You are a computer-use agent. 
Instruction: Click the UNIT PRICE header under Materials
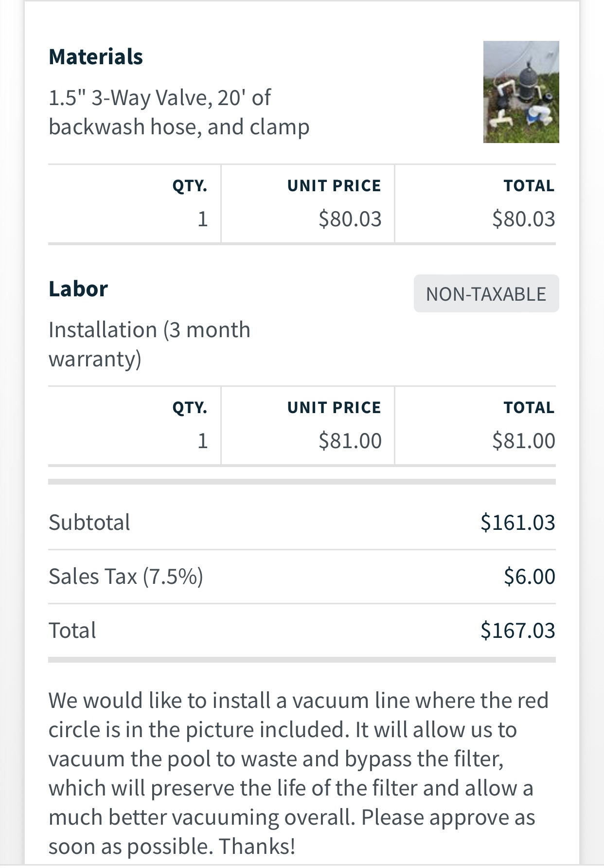click(x=334, y=186)
